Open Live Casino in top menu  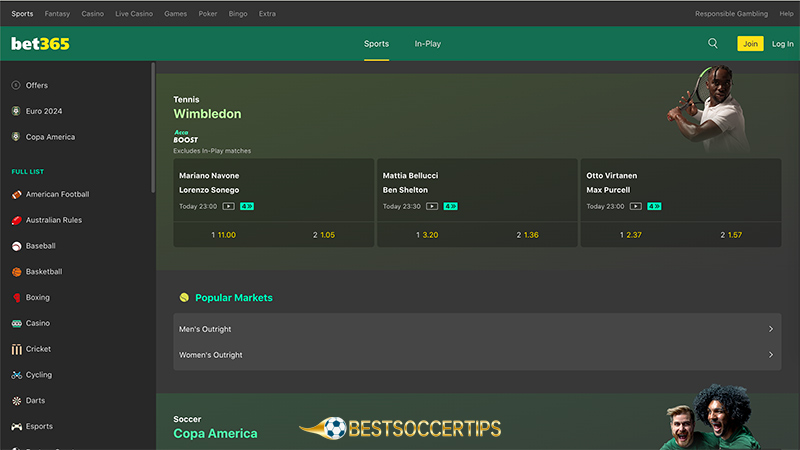[134, 14]
